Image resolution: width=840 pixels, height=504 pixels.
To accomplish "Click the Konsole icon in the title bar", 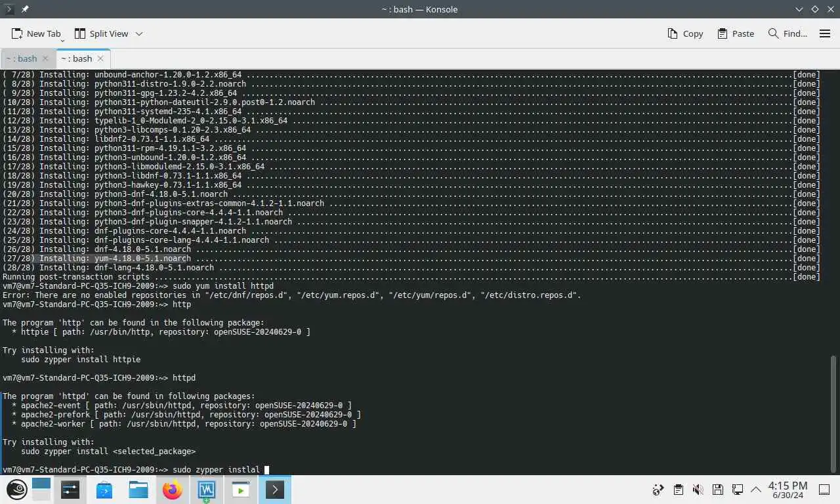I will 9,9.
